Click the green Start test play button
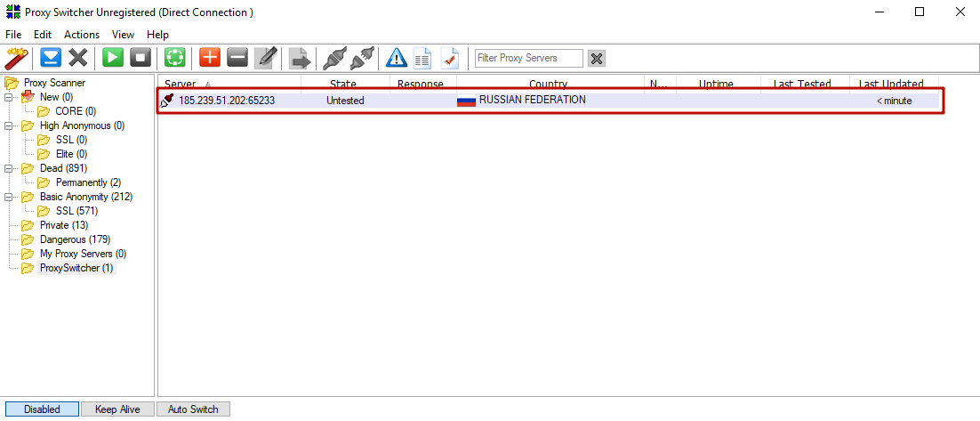This screenshot has width=980, height=421. point(112,58)
